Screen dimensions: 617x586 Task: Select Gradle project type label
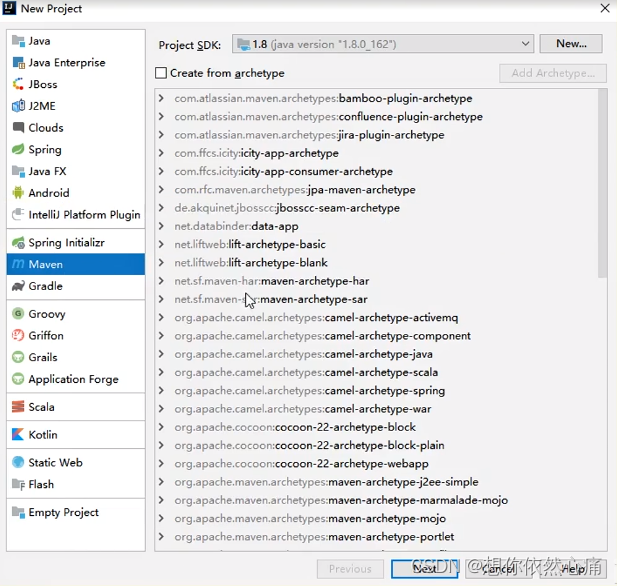[46, 286]
